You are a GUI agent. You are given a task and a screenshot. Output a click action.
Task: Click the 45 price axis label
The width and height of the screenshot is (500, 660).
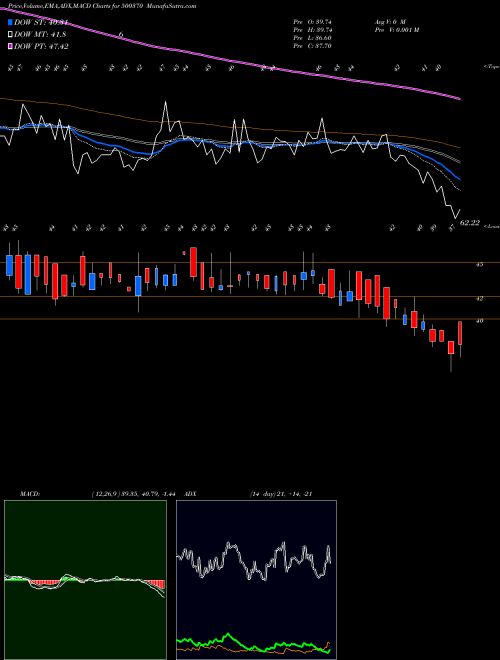(479, 265)
